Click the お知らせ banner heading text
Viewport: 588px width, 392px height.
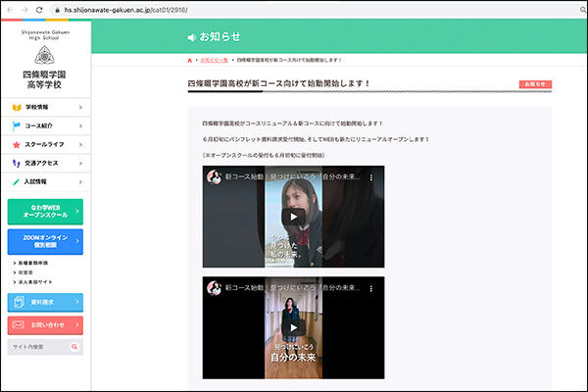[220, 37]
